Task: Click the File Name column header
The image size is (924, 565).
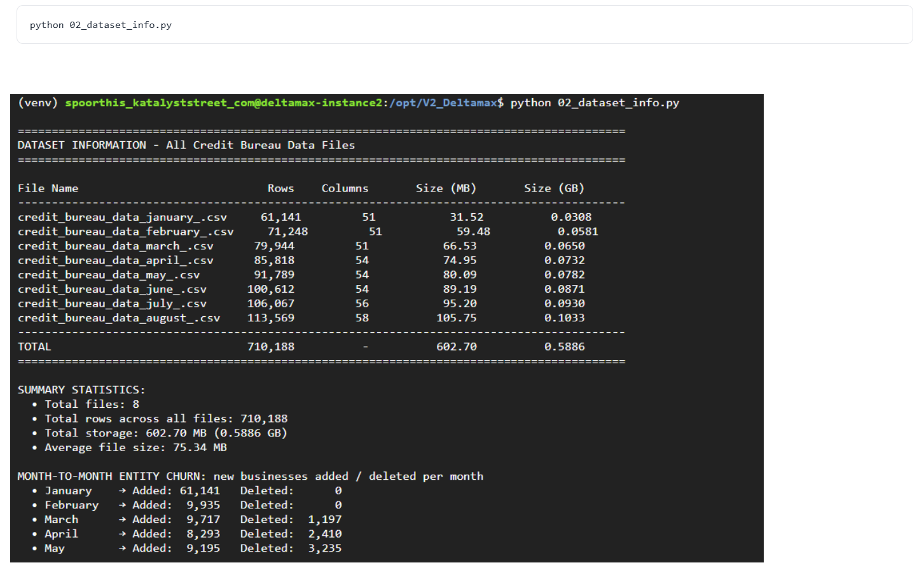Action: tap(48, 188)
